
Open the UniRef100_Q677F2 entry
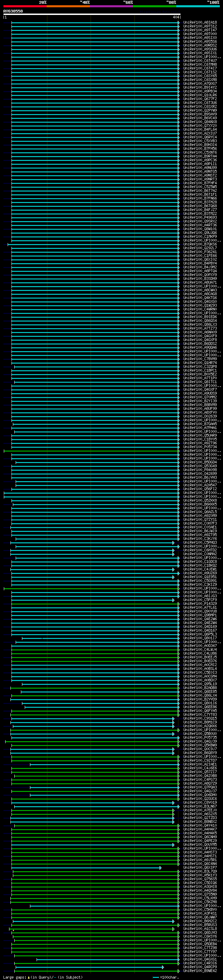(200, 99)
